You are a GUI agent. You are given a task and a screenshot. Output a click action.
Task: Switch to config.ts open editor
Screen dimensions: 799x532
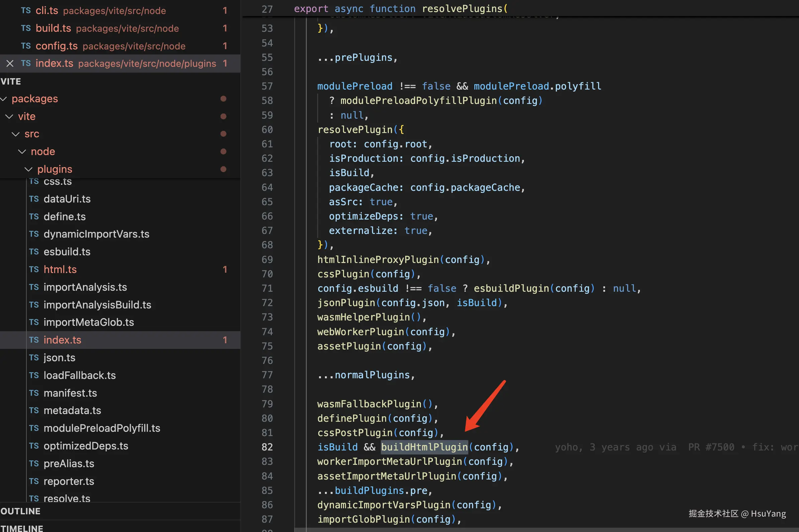(x=57, y=46)
